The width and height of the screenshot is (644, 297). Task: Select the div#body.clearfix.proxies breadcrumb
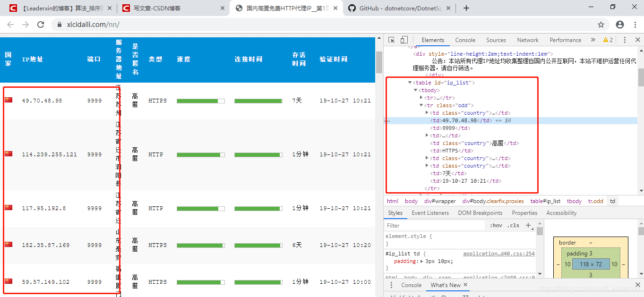click(493, 201)
